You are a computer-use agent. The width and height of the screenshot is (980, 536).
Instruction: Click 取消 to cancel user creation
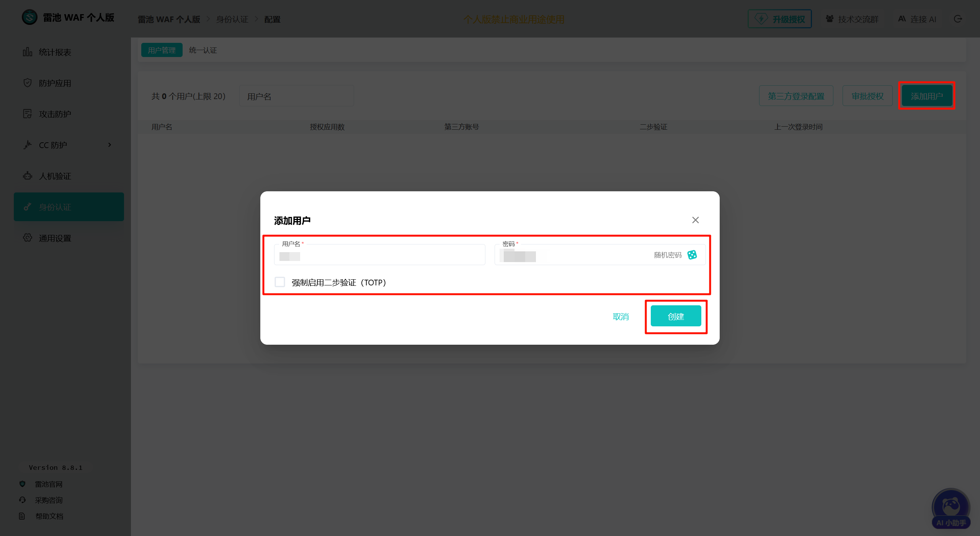pos(621,316)
